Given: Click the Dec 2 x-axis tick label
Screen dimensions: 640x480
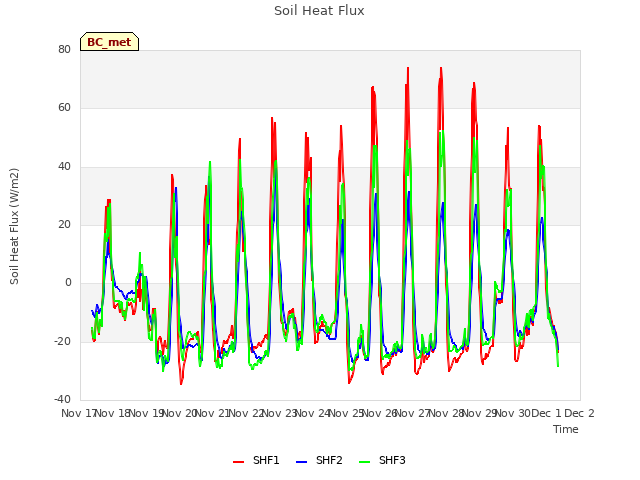Looking at the screenshot, I should click(x=579, y=413).
